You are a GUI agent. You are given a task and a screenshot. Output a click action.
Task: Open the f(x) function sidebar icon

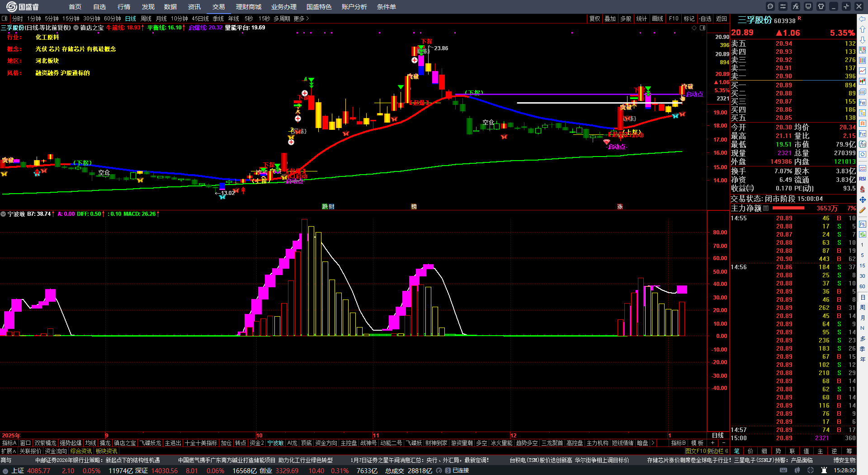point(863,144)
